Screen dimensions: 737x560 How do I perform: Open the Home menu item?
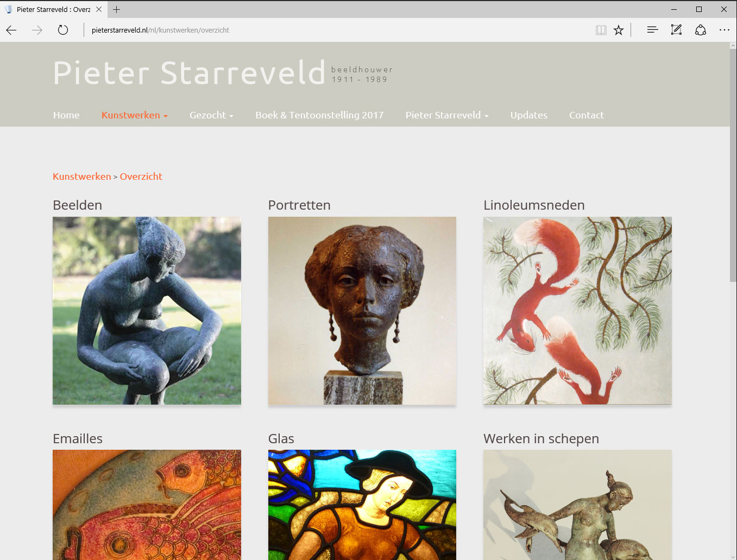point(66,115)
